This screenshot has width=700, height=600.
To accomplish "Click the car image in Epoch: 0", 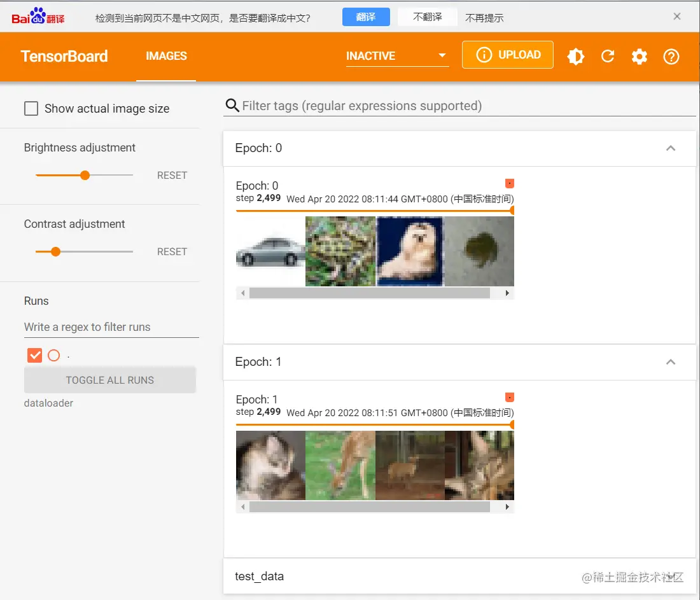I will pos(270,251).
